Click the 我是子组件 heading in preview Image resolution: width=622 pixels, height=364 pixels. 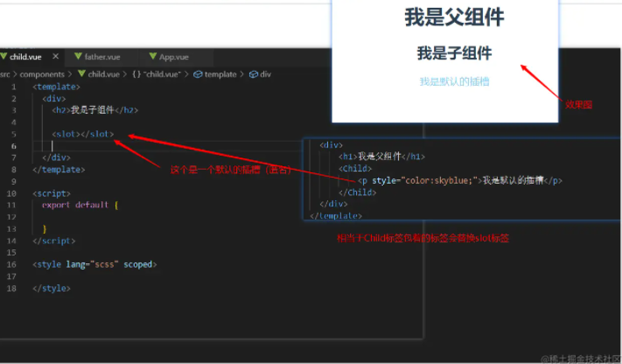[454, 53]
